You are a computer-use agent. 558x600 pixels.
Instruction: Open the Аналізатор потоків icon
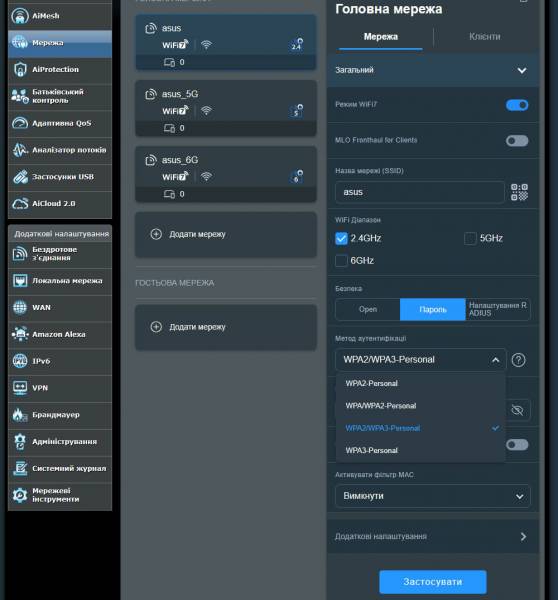(20, 150)
